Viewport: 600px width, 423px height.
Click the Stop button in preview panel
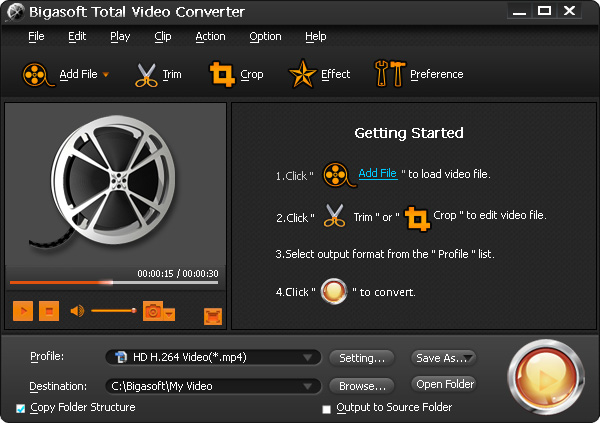tap(49, 311)
